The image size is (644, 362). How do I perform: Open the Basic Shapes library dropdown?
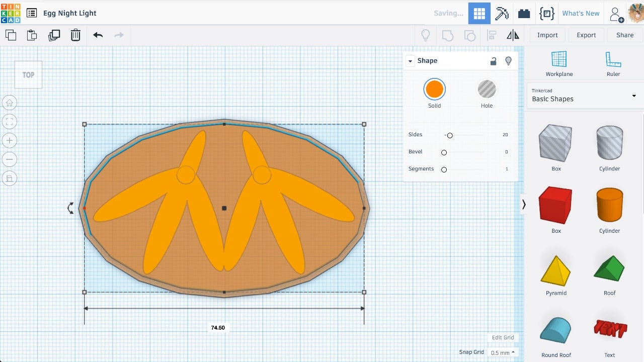[585, 96]
